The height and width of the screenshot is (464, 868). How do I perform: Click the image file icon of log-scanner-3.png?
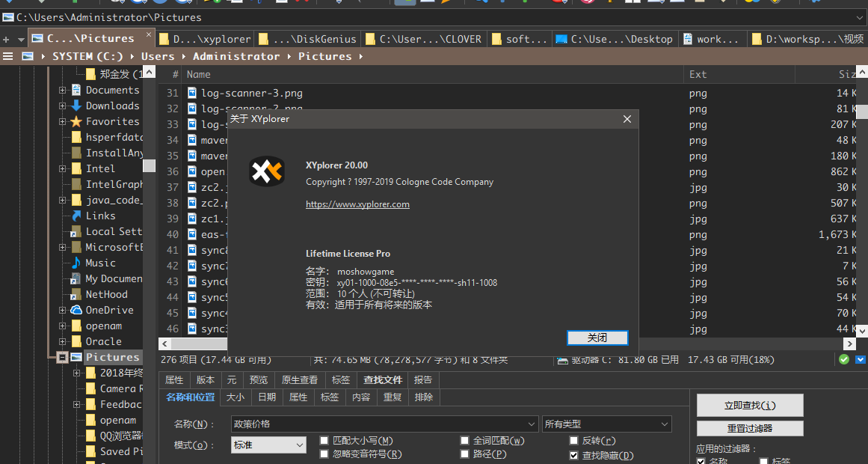pyautogui.click(x=192, y=93)
